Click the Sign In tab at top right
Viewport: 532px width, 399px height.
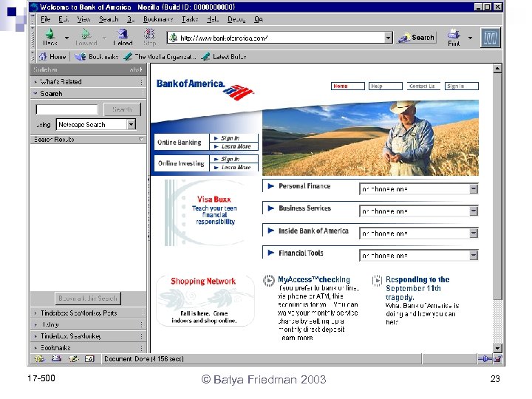click(461, 86)
